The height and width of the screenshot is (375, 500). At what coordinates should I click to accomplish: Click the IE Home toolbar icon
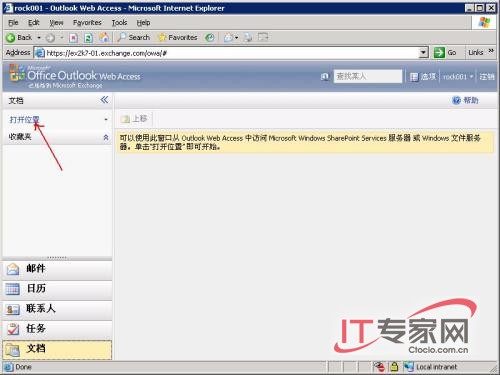(104, 37)
